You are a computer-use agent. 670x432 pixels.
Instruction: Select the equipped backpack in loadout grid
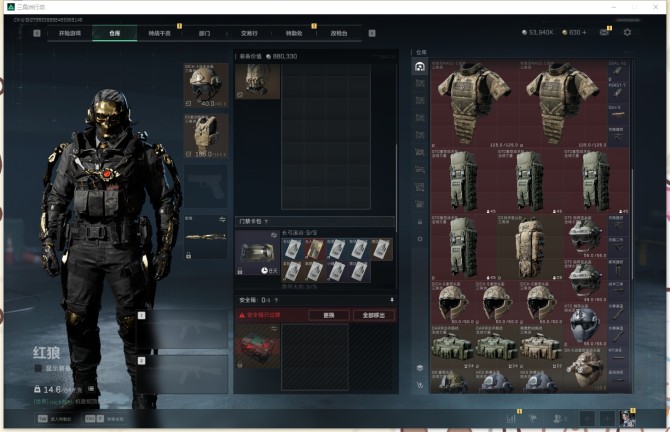coord(258,81)
